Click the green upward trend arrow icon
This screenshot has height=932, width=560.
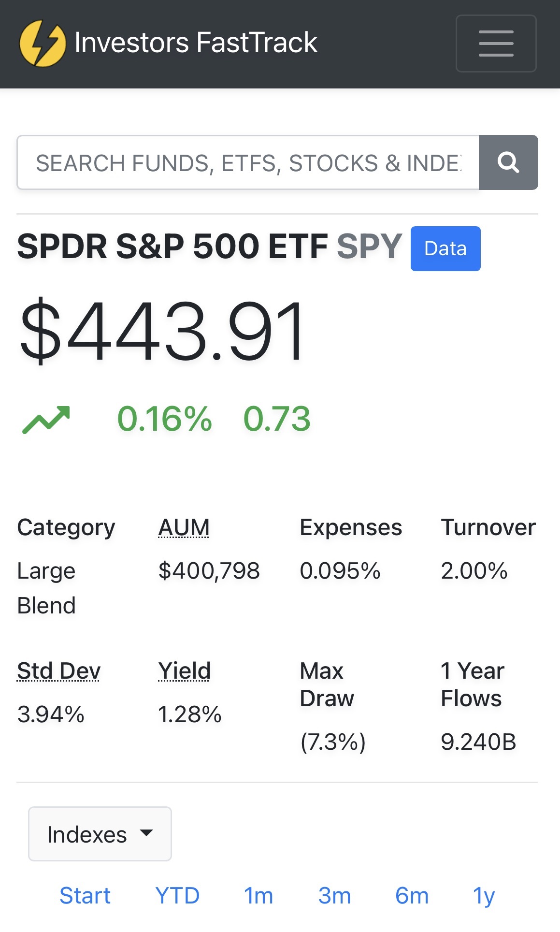click(x=46, y=419)
